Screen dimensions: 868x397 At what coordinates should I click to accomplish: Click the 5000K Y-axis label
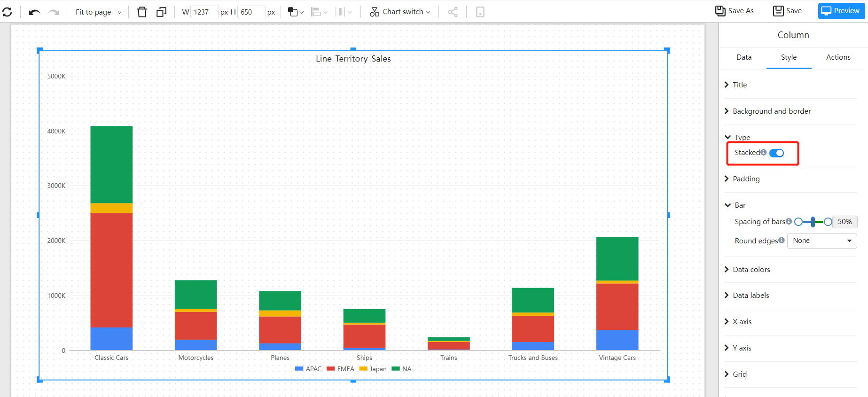(x=56, y=77)
